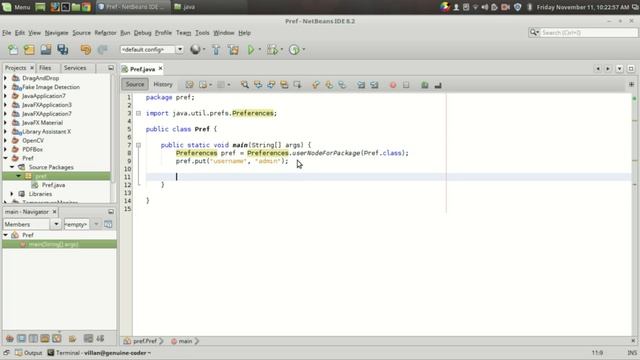640x360 pixels.
Task: Click the Redo toolbar icon
Action: 102,50
